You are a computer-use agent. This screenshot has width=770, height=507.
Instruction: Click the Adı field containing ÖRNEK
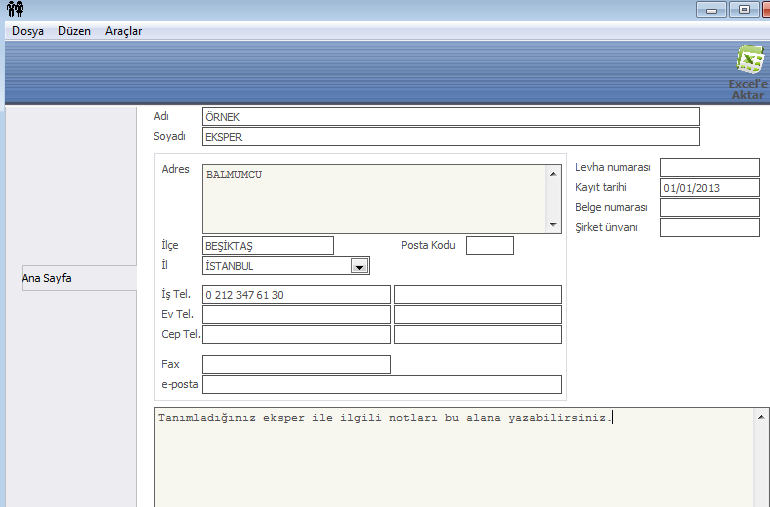tap(450, 117)
